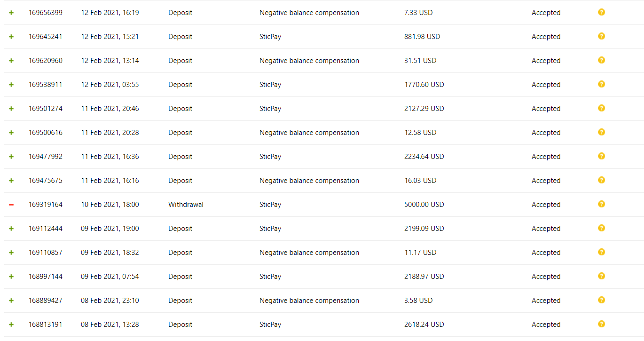Viewport: 644px width, 341px height.
Task: Click Negative balance compensation on 12.58 USD row
Action: click(309, 133)
